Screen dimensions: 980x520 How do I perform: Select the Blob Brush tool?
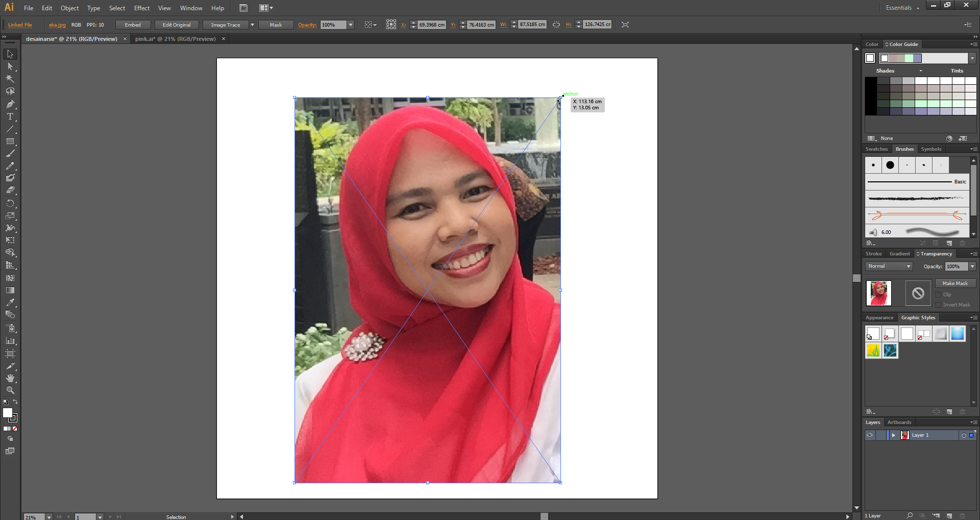tap(10, 178)
